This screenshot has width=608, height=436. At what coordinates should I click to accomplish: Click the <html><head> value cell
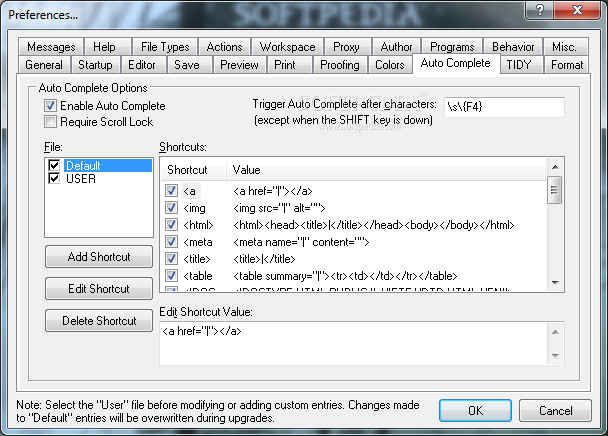[373, 225]
